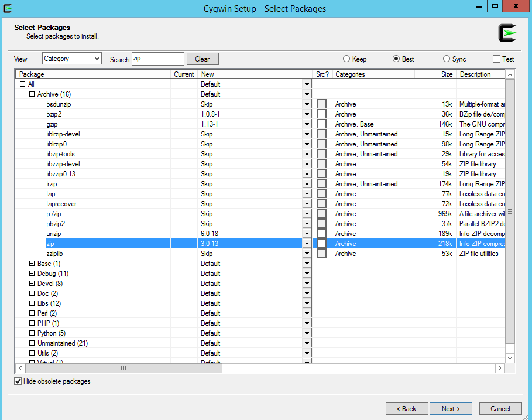Click the Clear button next to search
This screenshot has height=420, width=532.
click(202, 59)
